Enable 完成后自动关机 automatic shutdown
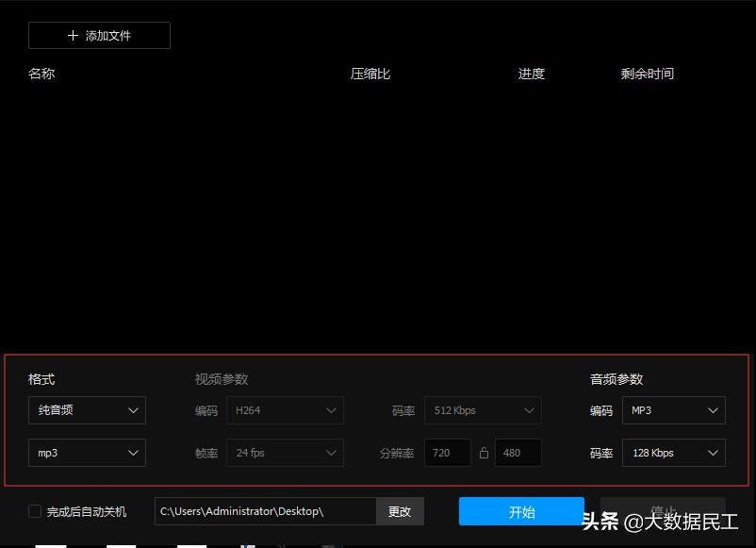The width and height of the screenshot is (756, 548). click(35, 511)
